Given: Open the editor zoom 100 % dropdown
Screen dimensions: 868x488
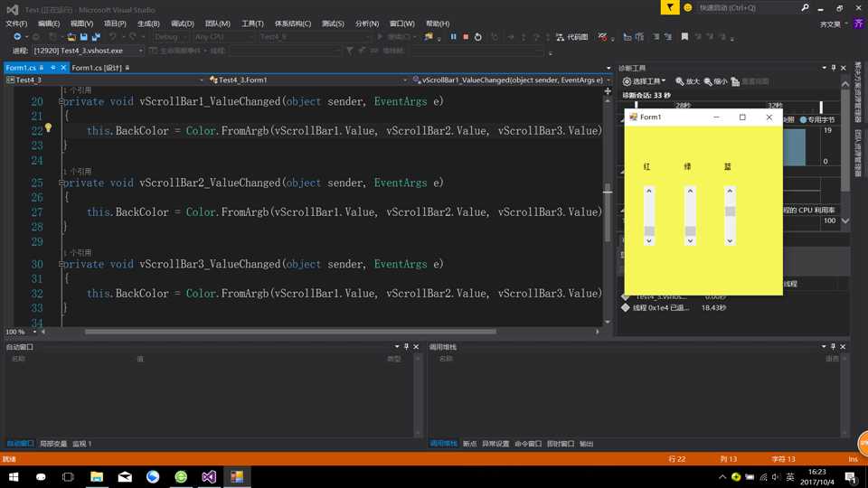Looking at the screenshot, I should tap(21, 332).
